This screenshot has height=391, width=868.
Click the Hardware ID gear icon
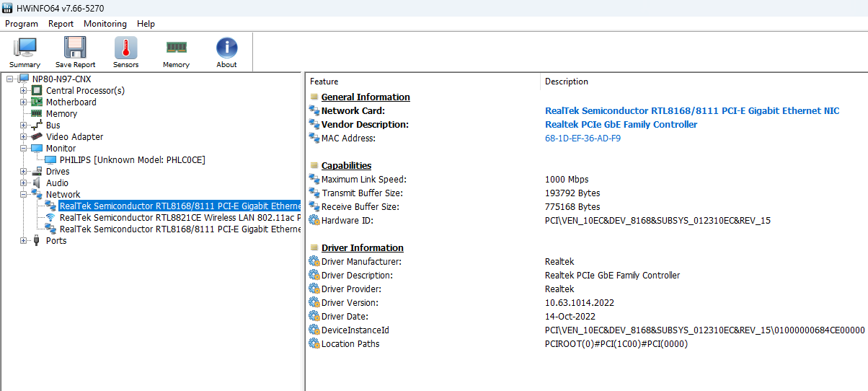click(x=314, y=220)
